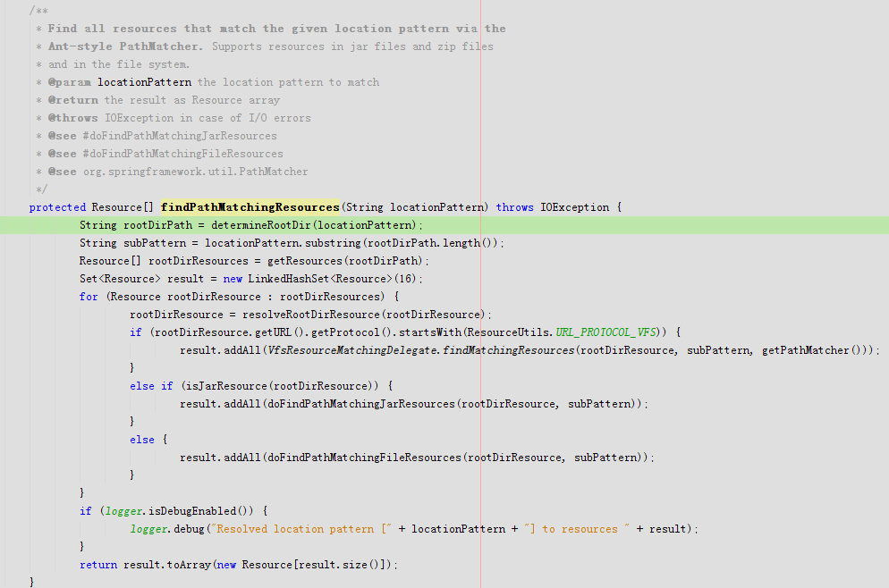Click 'else if' keyword in code
This screenshot has width=889, height=588.
point(151,386)
